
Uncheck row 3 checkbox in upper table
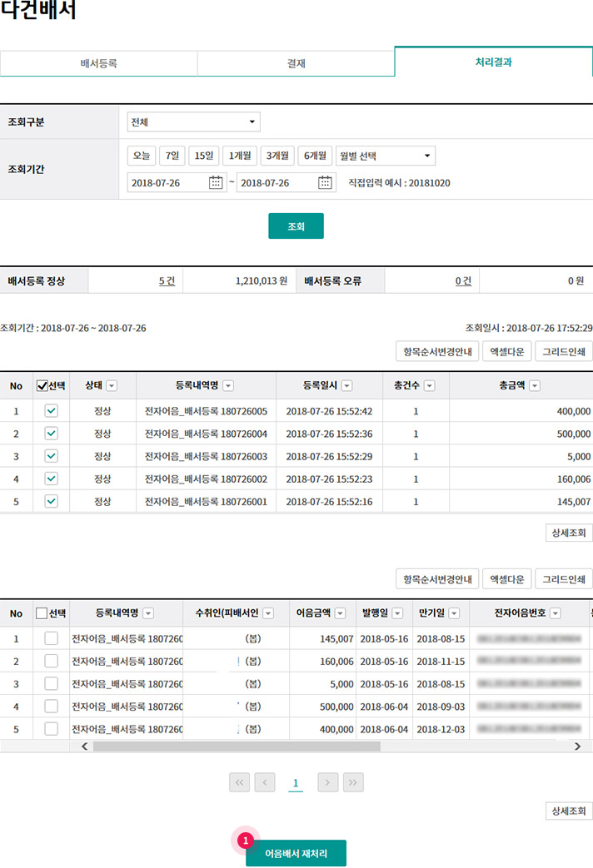51,456
